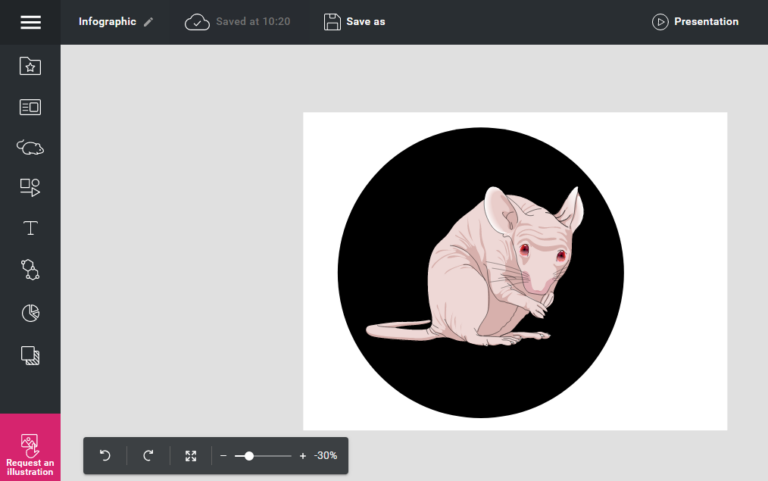
Task: Open the pie chart panel
Action: [x=30, y=313]
